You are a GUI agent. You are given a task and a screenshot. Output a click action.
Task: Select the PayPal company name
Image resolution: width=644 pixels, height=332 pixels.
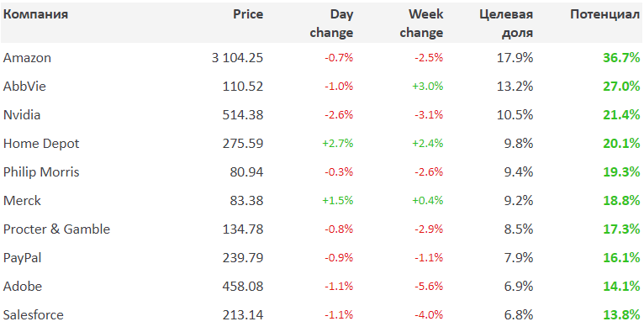pos(22,258)
